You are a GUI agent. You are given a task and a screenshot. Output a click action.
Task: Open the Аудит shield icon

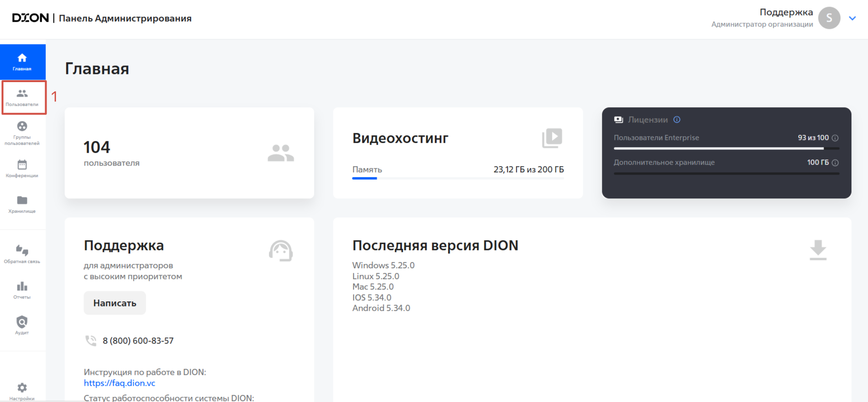pos(22,325)
